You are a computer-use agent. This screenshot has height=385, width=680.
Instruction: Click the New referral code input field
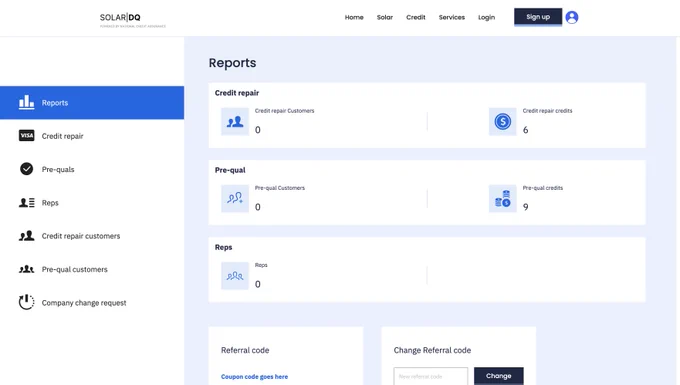[431, 376]
